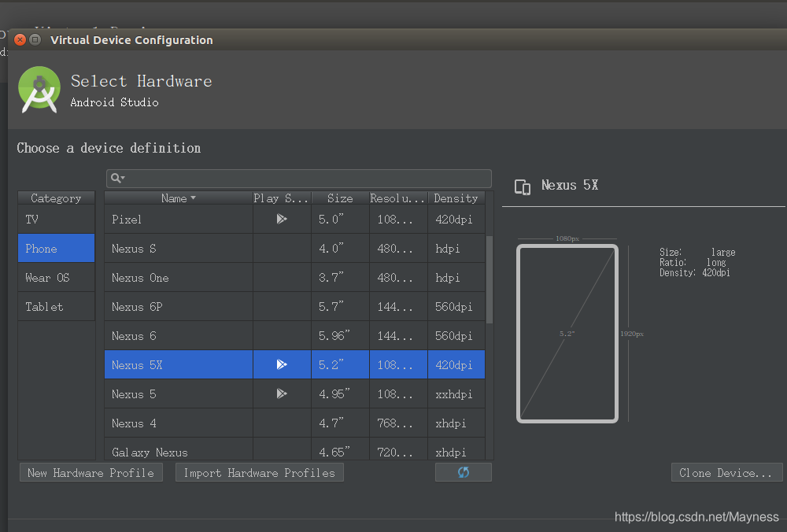Select the TV category
787x532 pixels.
click(x=56, y=220)
